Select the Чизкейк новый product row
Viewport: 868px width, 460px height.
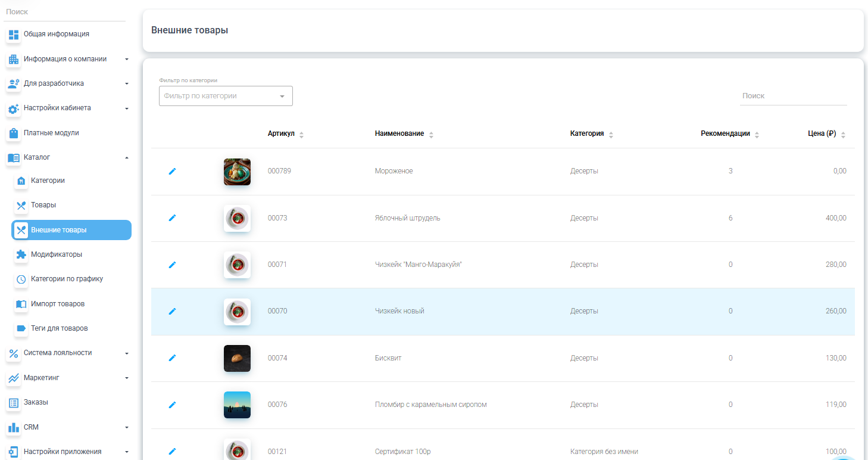tap(399, 311)
